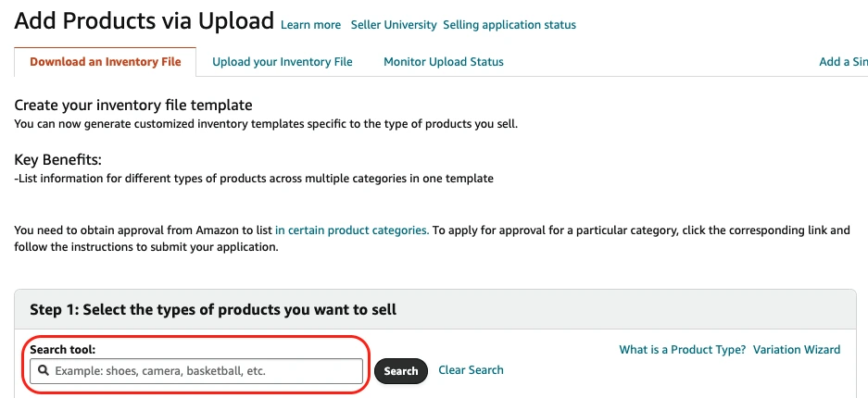Click the 'Search tool:' label
This screenshot has height=398, width=868.
[63, 350]
